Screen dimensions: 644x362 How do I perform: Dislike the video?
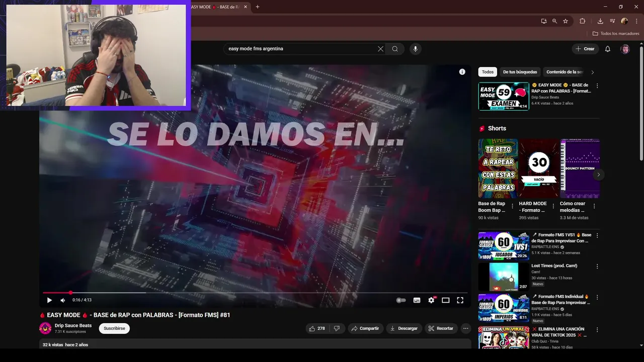[337, 328]
